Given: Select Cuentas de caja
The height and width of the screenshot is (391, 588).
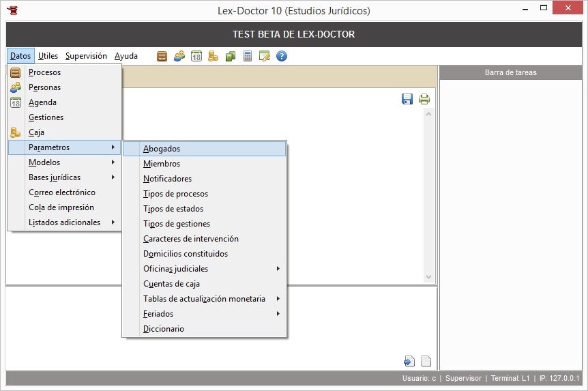Looking at the screenshot, I should (205, 284).
